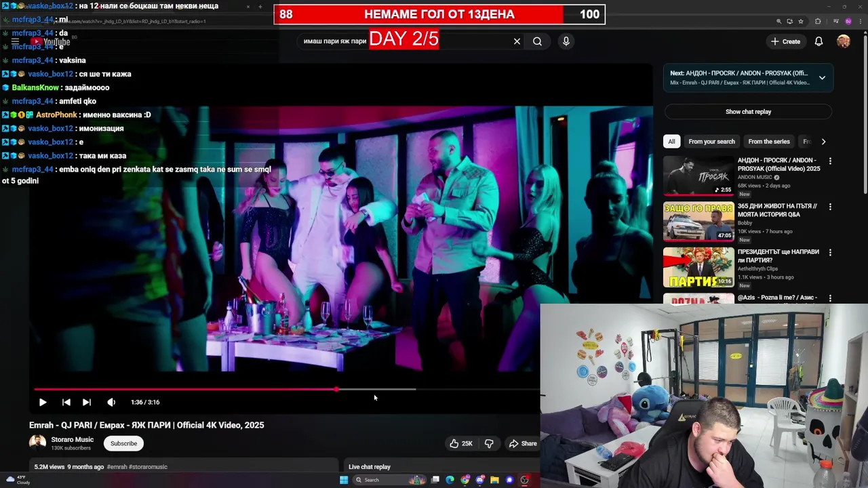Open Storaro Music channel avatar

click(37, 443)
